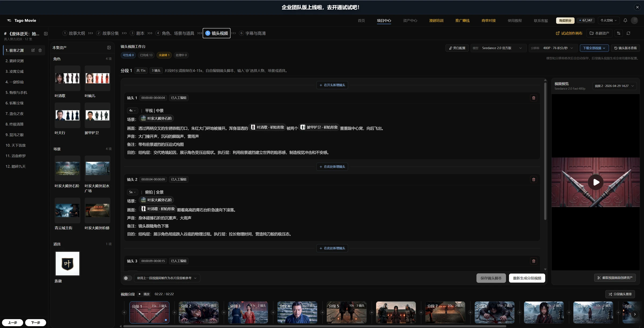
Task: Open the Seedance 2.0 官方版 model dropdown
Action: point(498,48)
